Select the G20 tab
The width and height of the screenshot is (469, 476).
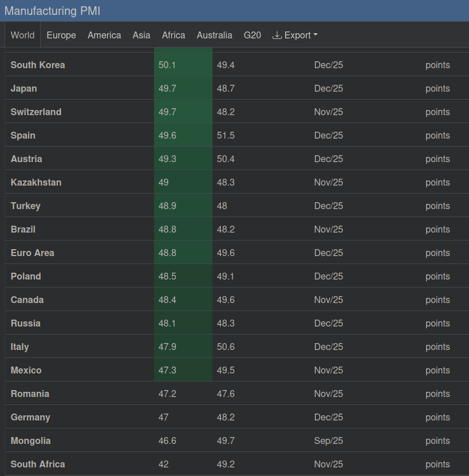(252, 35)
